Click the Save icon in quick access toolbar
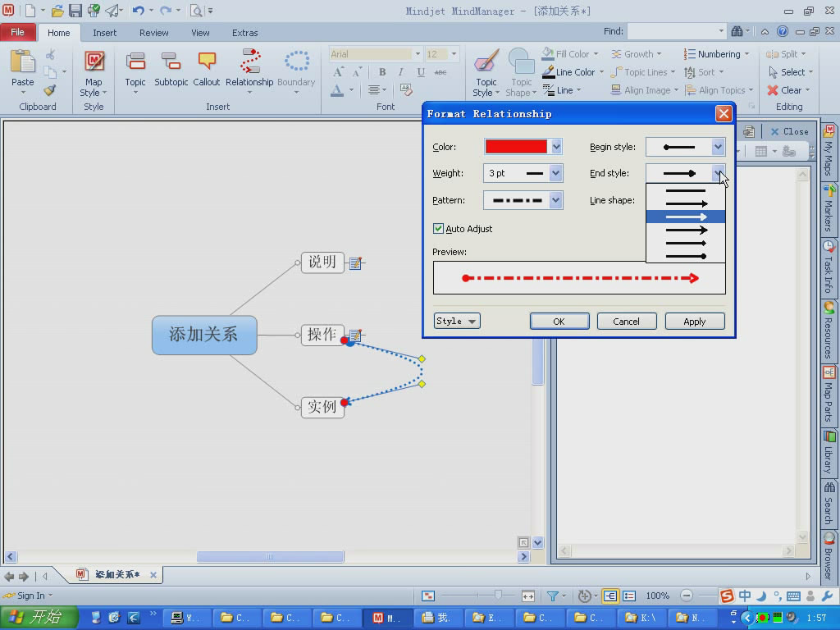 click(75, 11)
